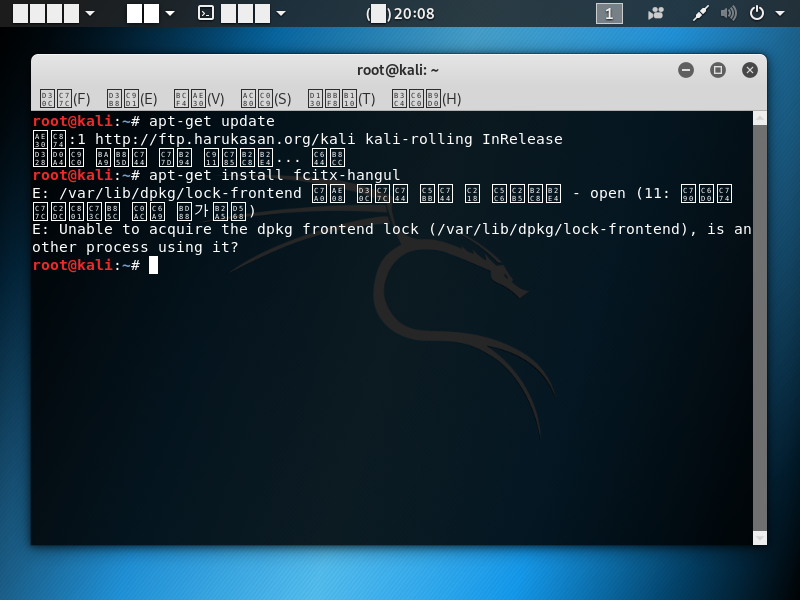Open the terminal menu ending in (S)
Viewport: 800px width, 600px height.
pyautogui.click(x=266, y=98)
